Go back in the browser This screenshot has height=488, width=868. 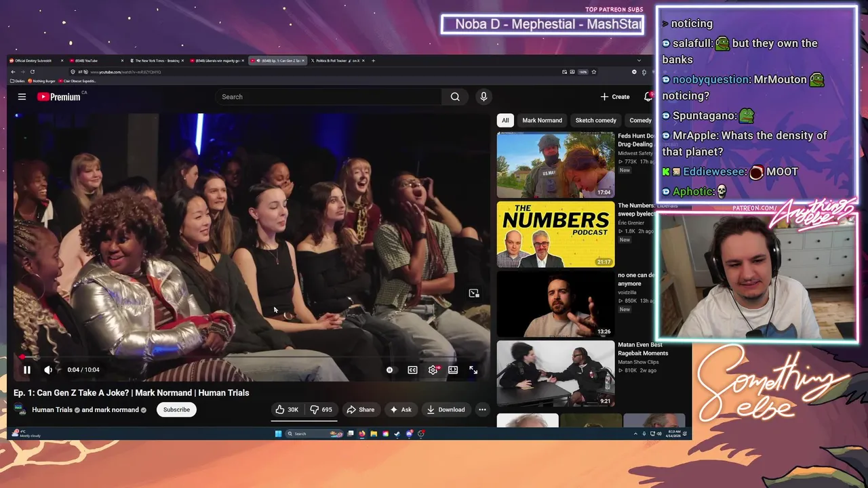click(13, 72)
